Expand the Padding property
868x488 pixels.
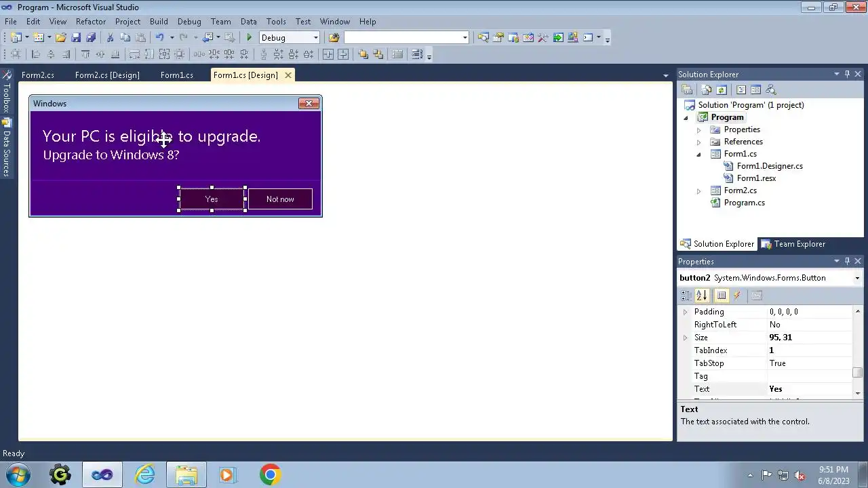click(x=685, y=312)
